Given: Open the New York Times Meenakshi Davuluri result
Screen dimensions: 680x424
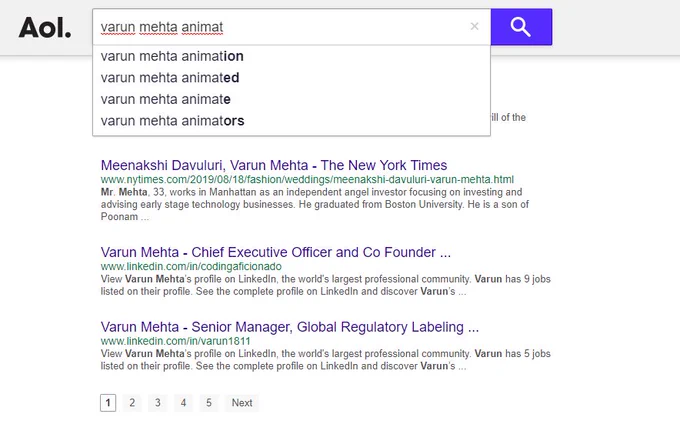Looking at the screenshot, I should pos(274,165).
